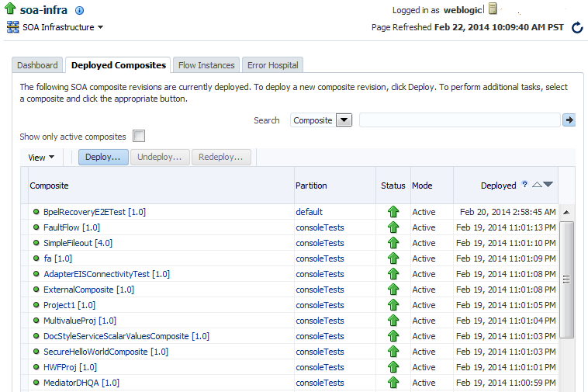
Task: Click the table scrollbar up arrow
Action: click(x=566, y=213)
